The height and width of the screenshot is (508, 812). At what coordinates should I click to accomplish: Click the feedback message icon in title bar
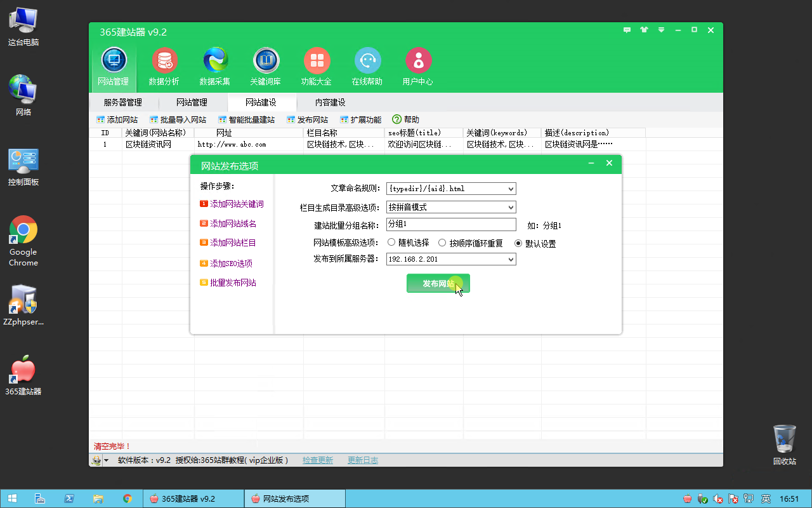click(627, 30)
